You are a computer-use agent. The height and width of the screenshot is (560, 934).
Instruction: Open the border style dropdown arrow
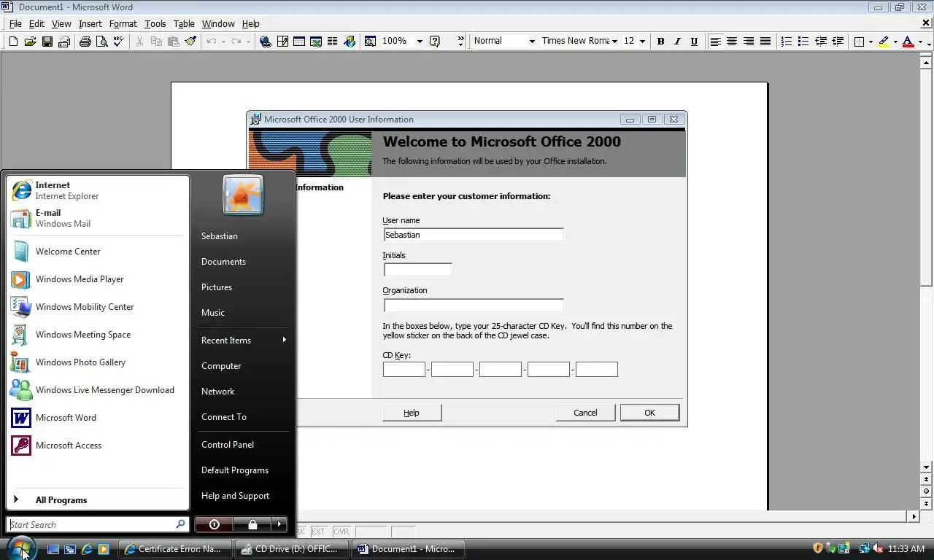pyautogui.click(x=871, y=42)
